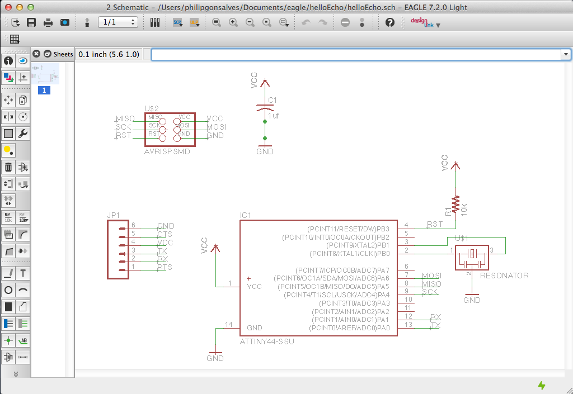The width and height of the screenshot is (573, 394).
Task: Select the Mark tool
Action: point(23,77)
